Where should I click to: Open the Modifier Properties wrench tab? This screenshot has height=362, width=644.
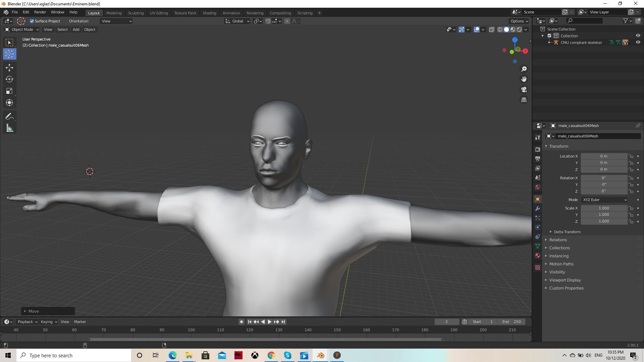(x=538, y=208)
